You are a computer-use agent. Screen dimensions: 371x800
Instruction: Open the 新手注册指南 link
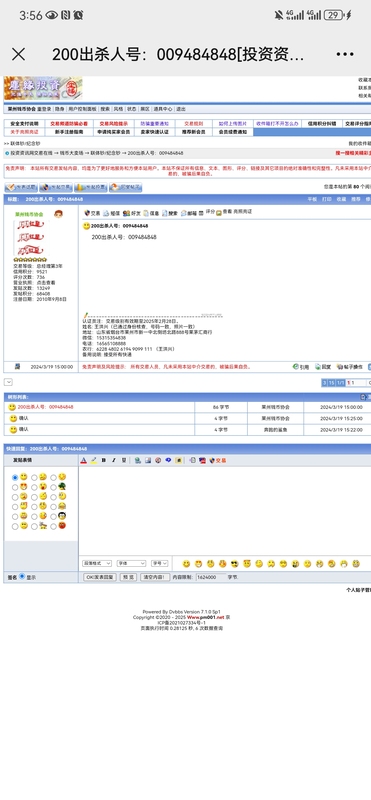[x=69, y=132]
